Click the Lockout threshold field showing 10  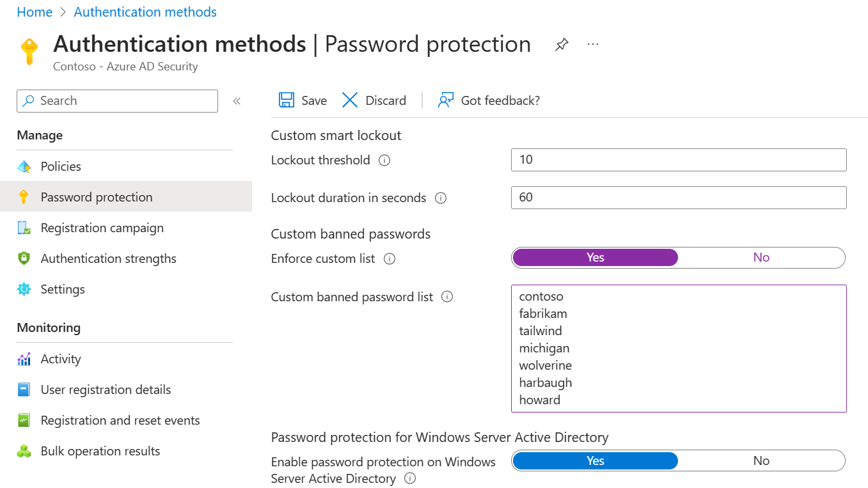pos(679,160)
